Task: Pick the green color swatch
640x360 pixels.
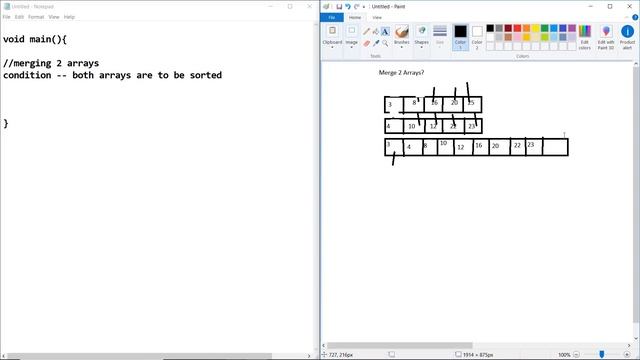Action: click(x=545, y=28)
